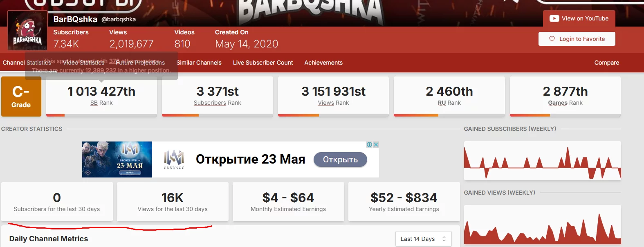Click the 16K views for last 30 days card
This screenshot has width=644, height=247.
[x=173, y=202]
